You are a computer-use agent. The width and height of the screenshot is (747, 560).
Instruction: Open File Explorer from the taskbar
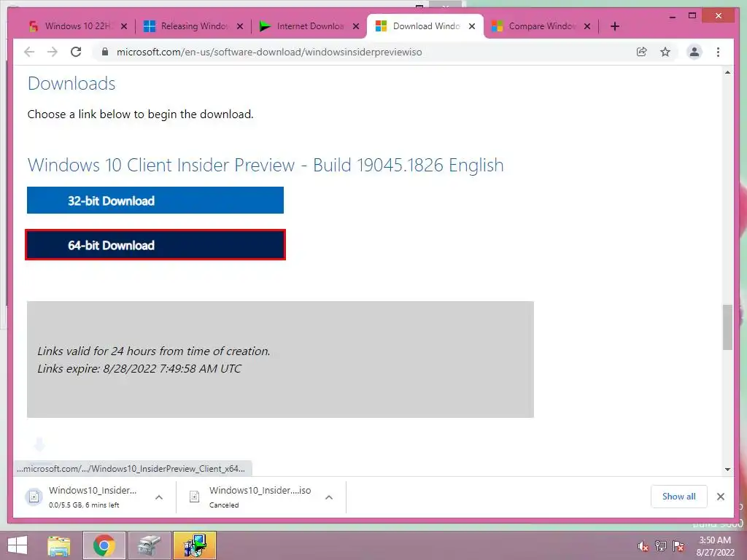(59, 545)
